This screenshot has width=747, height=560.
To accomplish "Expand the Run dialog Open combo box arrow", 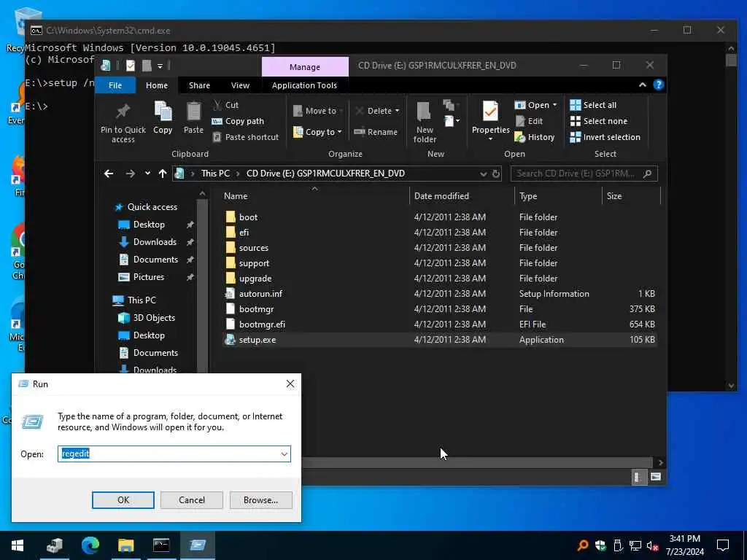I will click(285, 454).
